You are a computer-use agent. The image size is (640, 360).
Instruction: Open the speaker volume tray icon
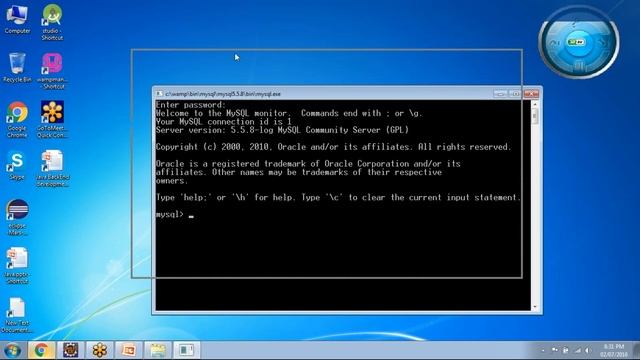588,350
